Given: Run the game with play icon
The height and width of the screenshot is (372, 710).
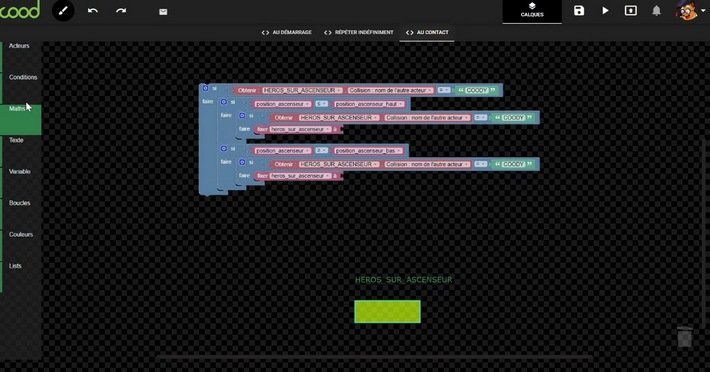Looking at the screenshot, I should pos(605,10).
